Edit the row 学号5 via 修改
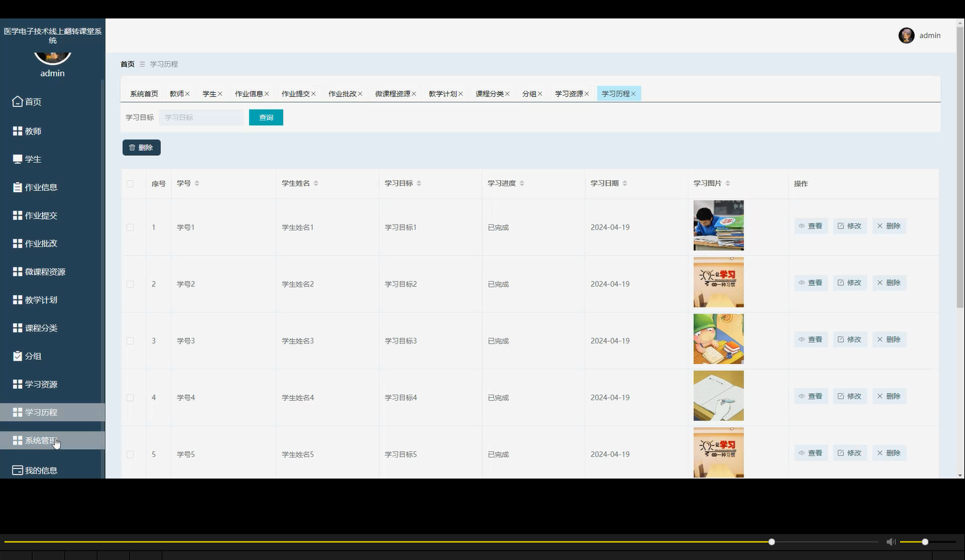Image resolution: width=965 pixels, height=560 pixels. click(850, 453)
